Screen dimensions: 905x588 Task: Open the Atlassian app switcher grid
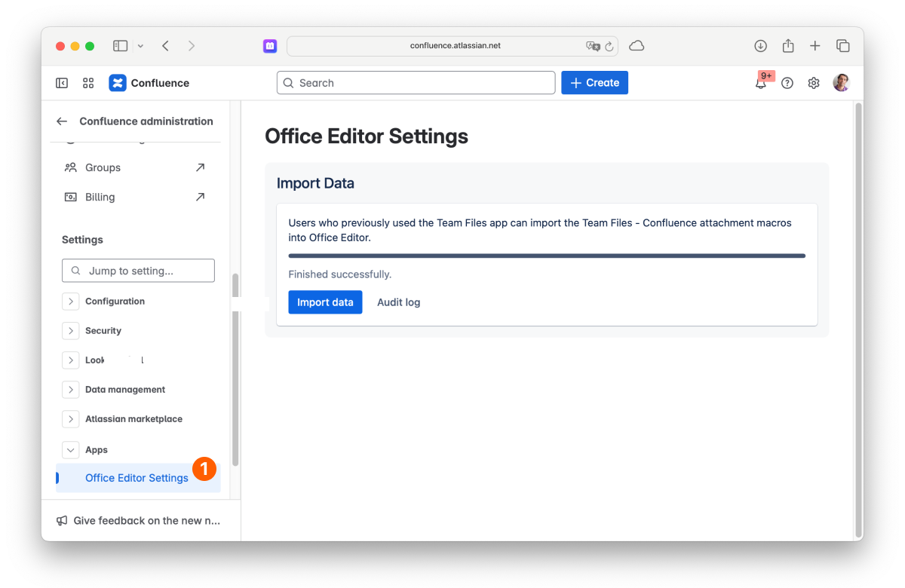(88, 83)
